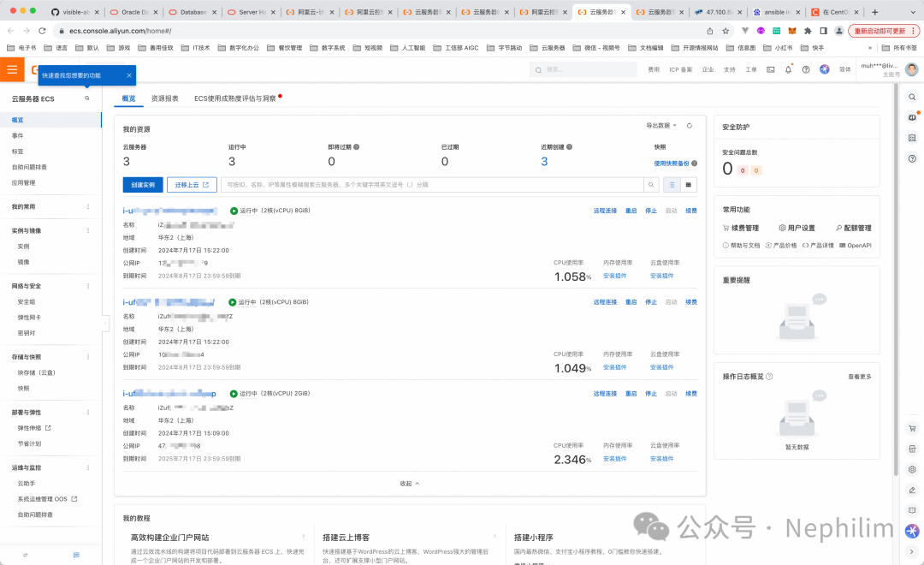Open the gear settings icon in right toolbar
The image size is (924, 565).
[x=912, y=469]
